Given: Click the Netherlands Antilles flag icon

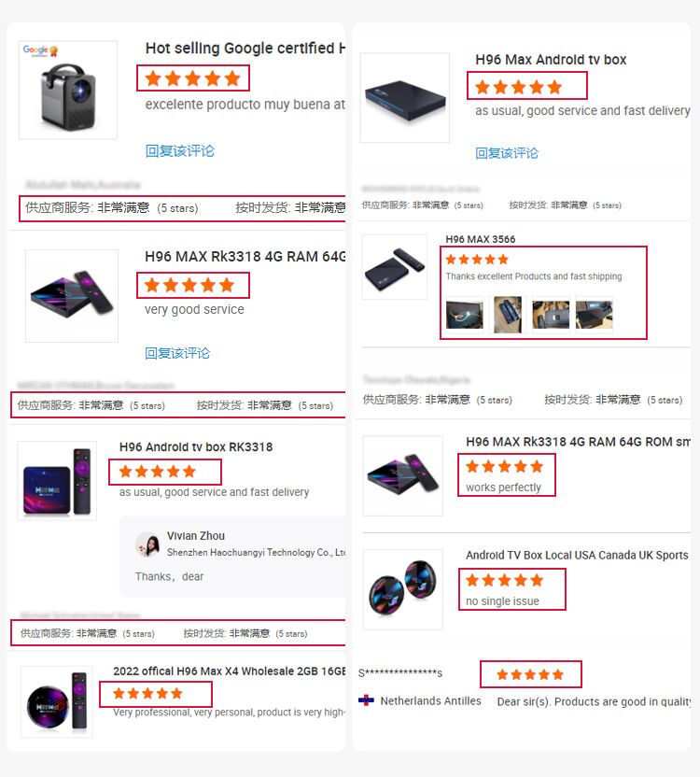Looking at the screenshot, I should pyautogui.click(x=366, y=700).
